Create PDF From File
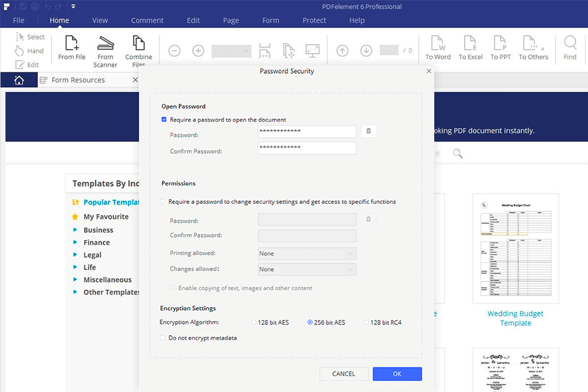 [72, 48]
